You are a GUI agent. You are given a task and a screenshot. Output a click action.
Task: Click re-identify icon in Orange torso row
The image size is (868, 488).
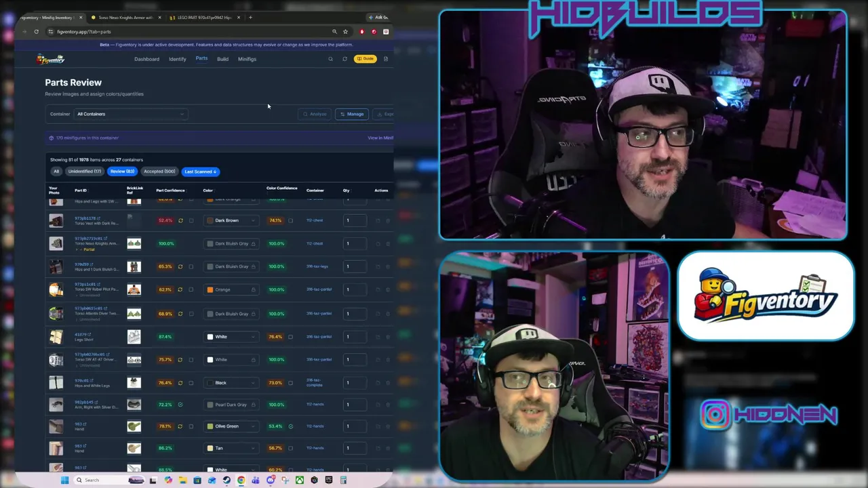(x=180, y=289)
